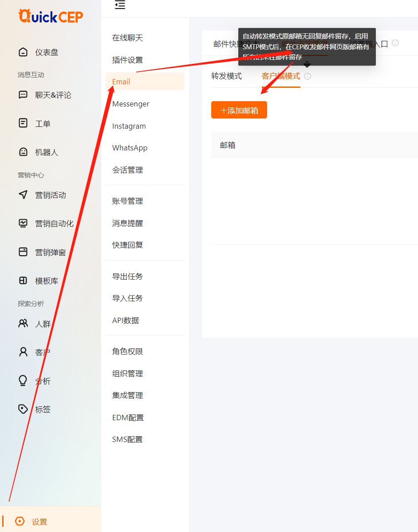Open 会话管理 settings
Image resolution: width=418 pixels, height=532 pixels.
click(127, 170)
